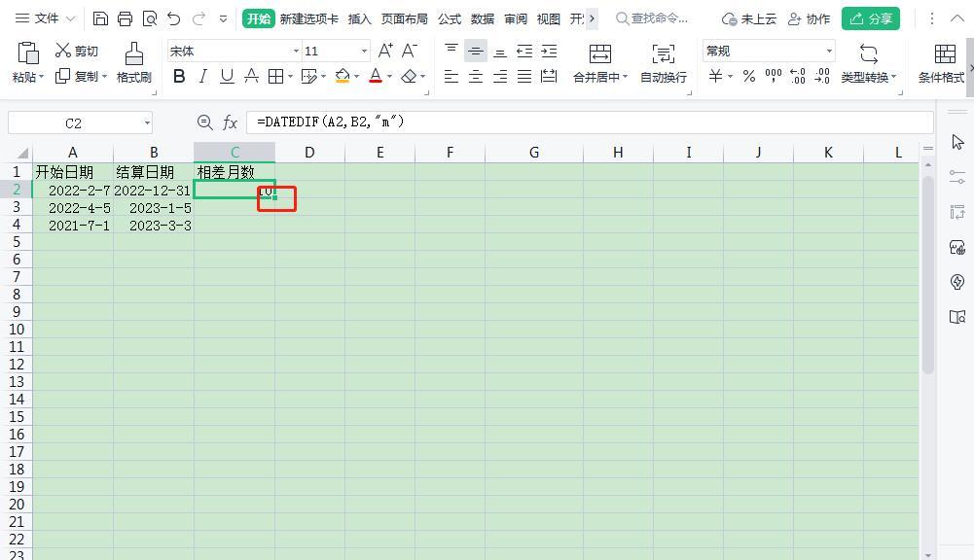This screenshot has width=974, height=560.
Task: Toggle strikethrough text style icon
Action: click(251, 77)
